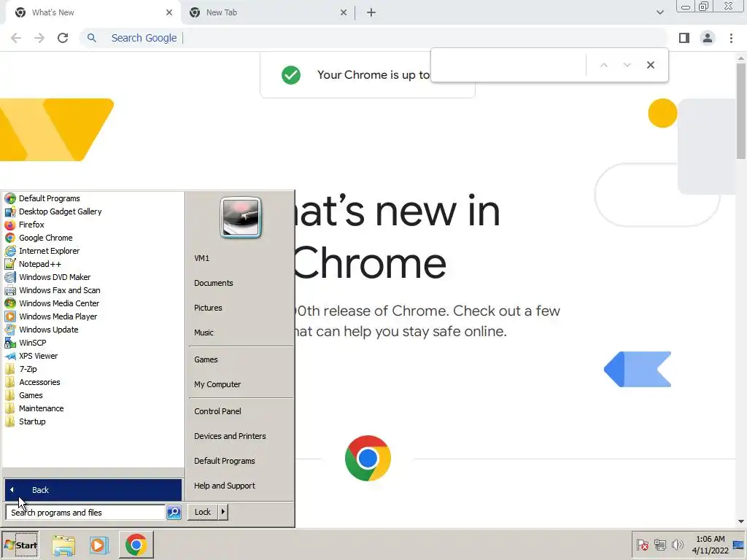Open the Chrome profile avatar

(x=708, y=38)
